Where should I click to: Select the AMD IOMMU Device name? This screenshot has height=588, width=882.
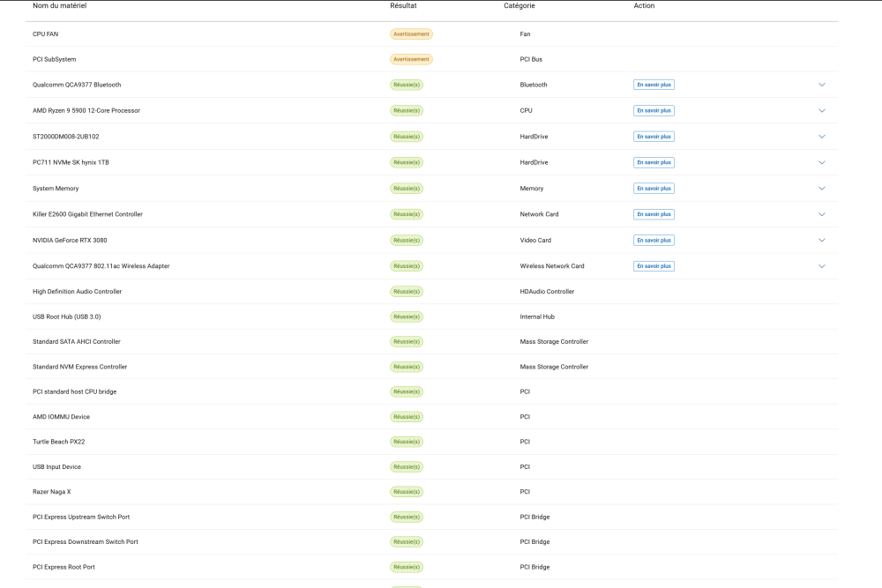[x=62, y=417]
